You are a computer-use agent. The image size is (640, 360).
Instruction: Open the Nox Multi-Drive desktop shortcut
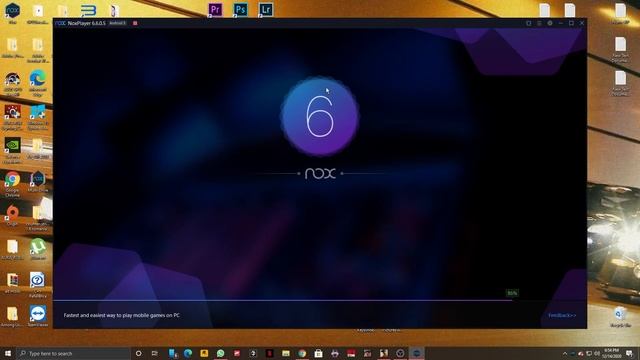[x=38, y=182]
